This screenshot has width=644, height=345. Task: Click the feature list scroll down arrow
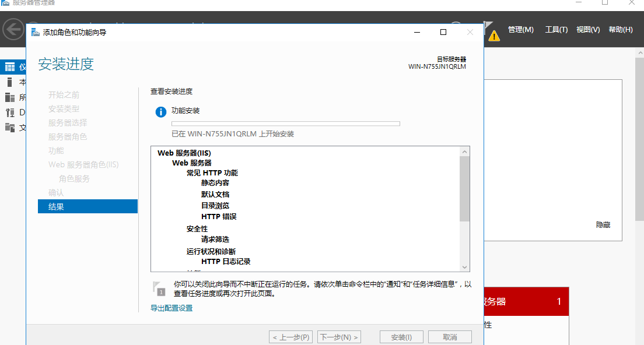coord(464,267)
